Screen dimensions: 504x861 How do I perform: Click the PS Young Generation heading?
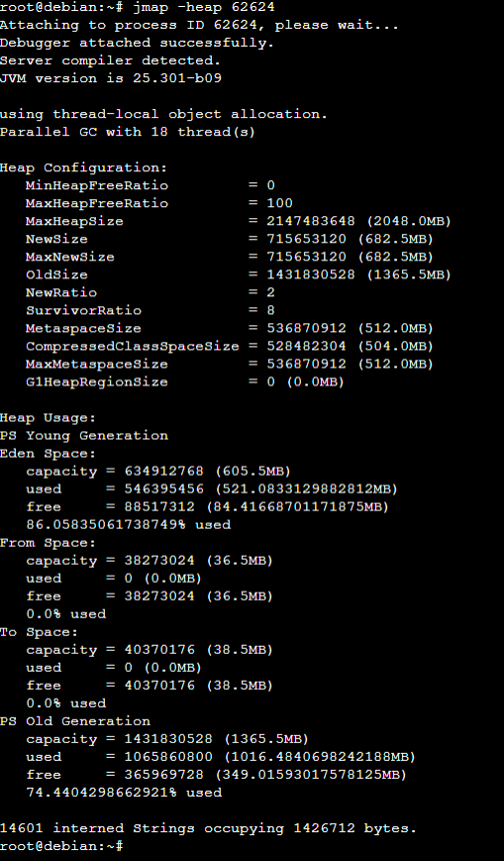coord(84,435)
